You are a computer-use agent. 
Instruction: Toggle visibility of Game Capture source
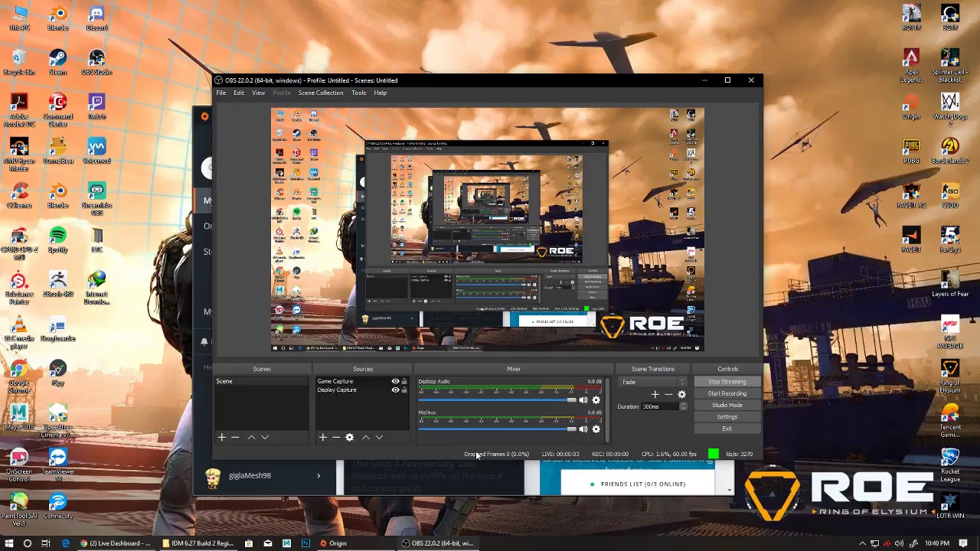click(x=395, y=381)
